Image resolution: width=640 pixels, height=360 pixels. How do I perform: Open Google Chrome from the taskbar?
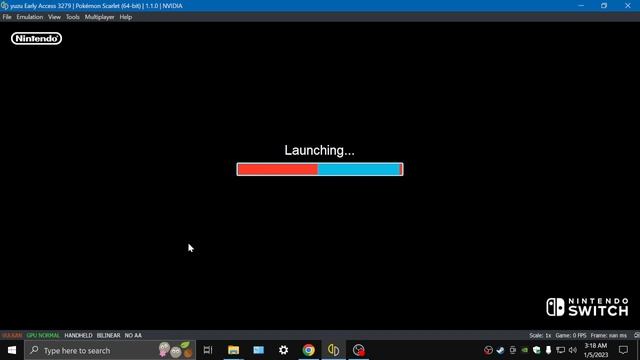[x=309, y=350]
